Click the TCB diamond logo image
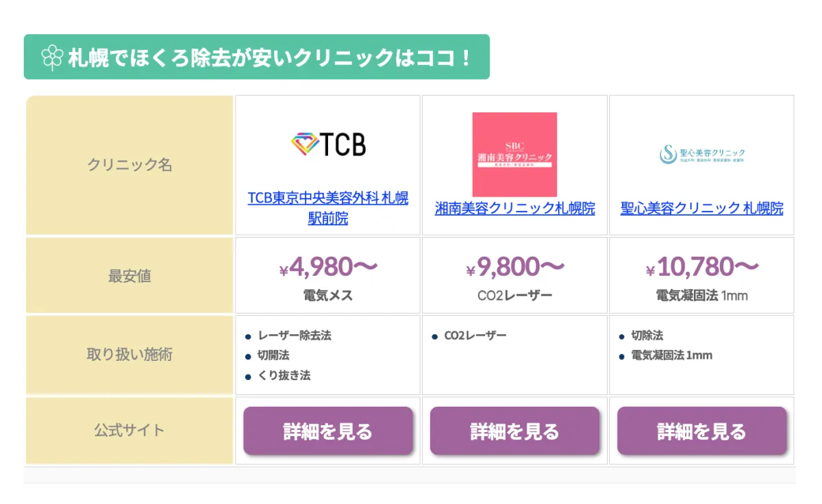Screen dimensions: 822x504 point(328,144)
